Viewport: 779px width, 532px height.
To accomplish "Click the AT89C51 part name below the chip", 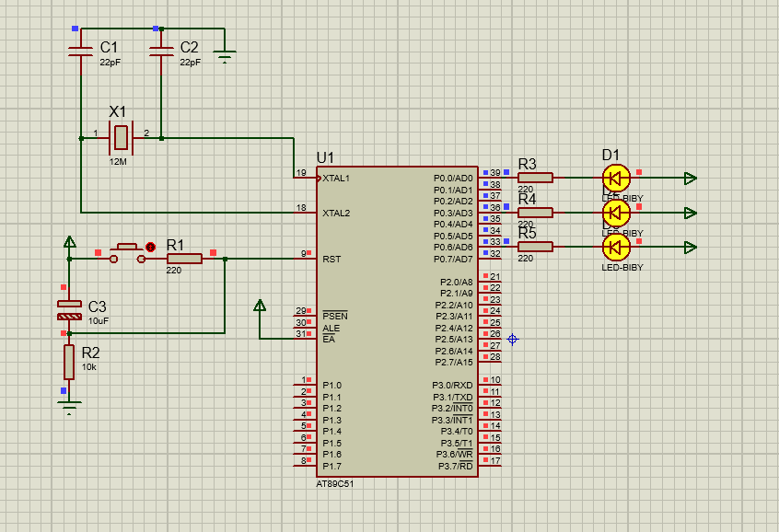I will [x=335, y=483].
